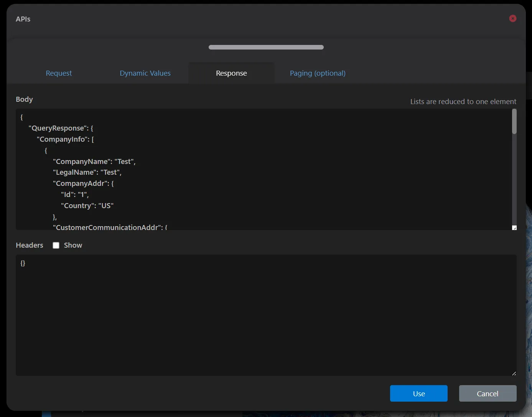Click the progress bar at dialog top

click(x=266, y=47)
